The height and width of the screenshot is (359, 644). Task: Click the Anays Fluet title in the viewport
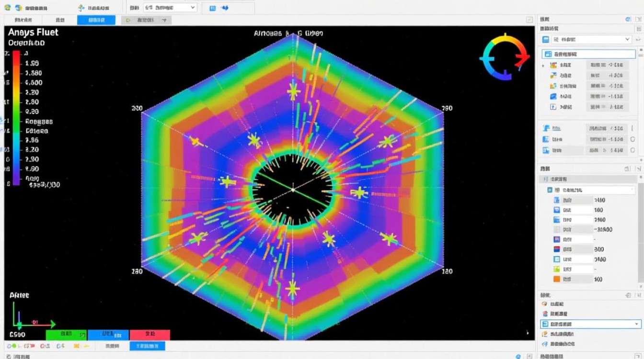tap(33, 32)
